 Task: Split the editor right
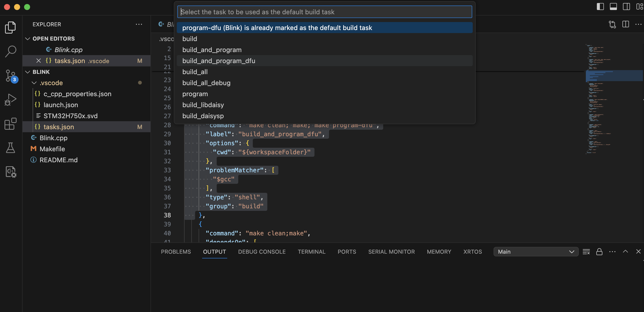click(x=625, y=24)
